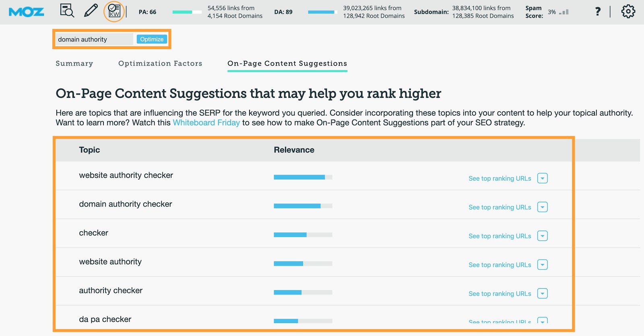644x336 pixels.
Task: Select On-Page Content Suggestions tab
Action: (x=287, y=64)
